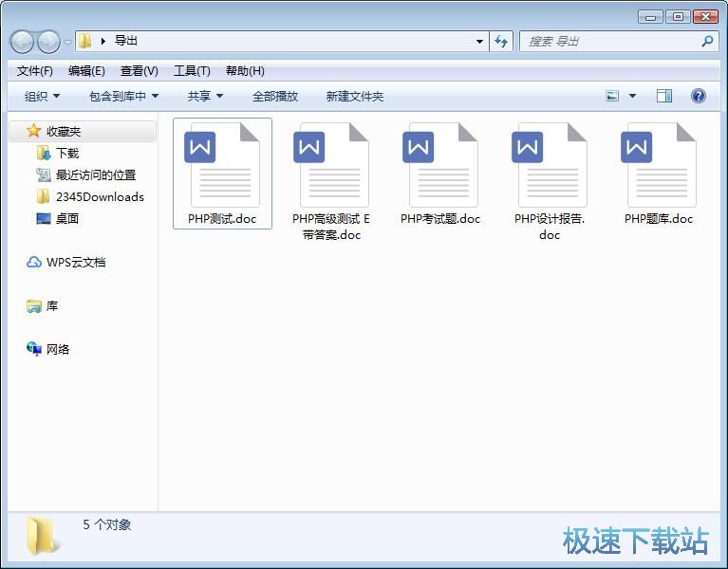Click the WPS云文档 cloud icon
The image size is (728, 569).
coord(33,262)
